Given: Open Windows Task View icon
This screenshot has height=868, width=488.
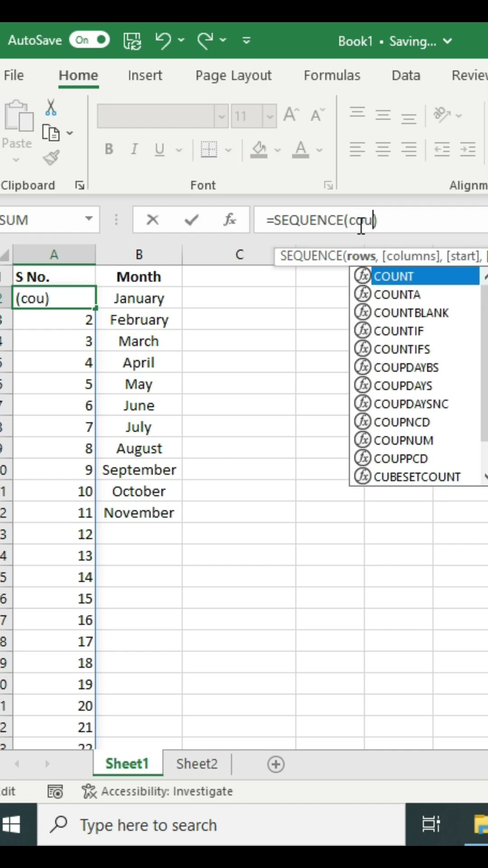Looking at the screenshot, I should point(431,824).
